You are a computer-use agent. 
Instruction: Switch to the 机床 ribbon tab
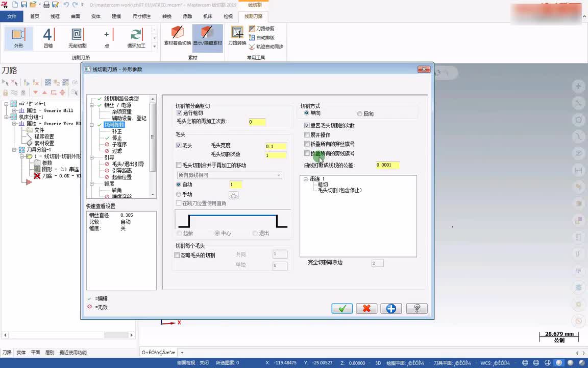point(208,16)
